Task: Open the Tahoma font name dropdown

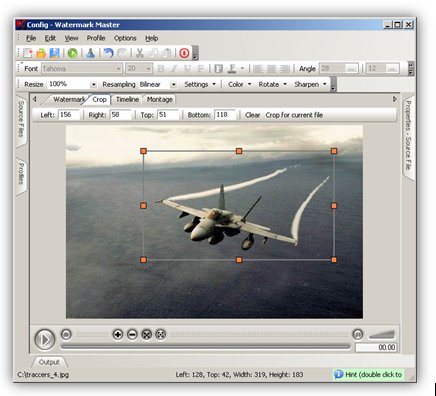Action: (x=118, y=69)
